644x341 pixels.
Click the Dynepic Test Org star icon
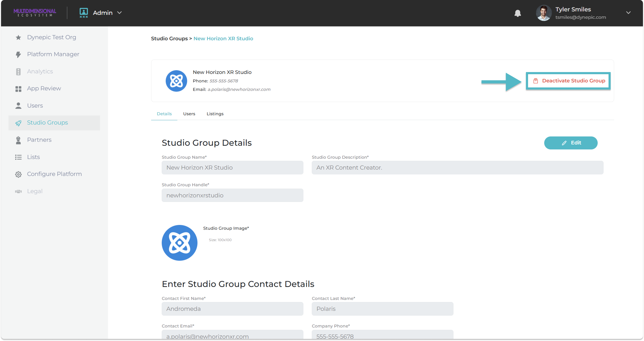(18, 37)
